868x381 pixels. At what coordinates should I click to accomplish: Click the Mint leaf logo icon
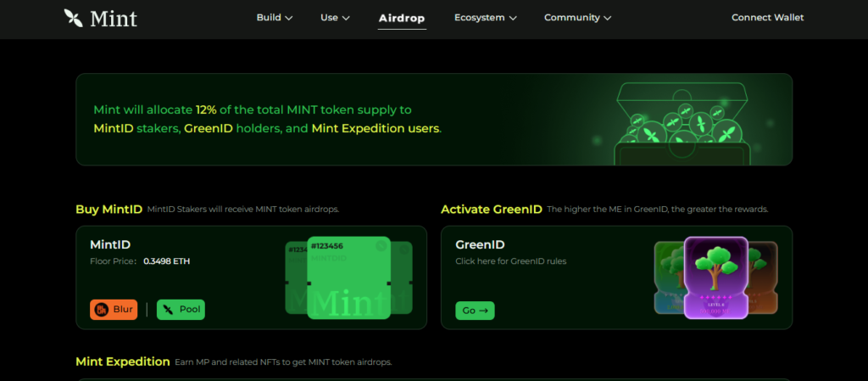(74, 18)
